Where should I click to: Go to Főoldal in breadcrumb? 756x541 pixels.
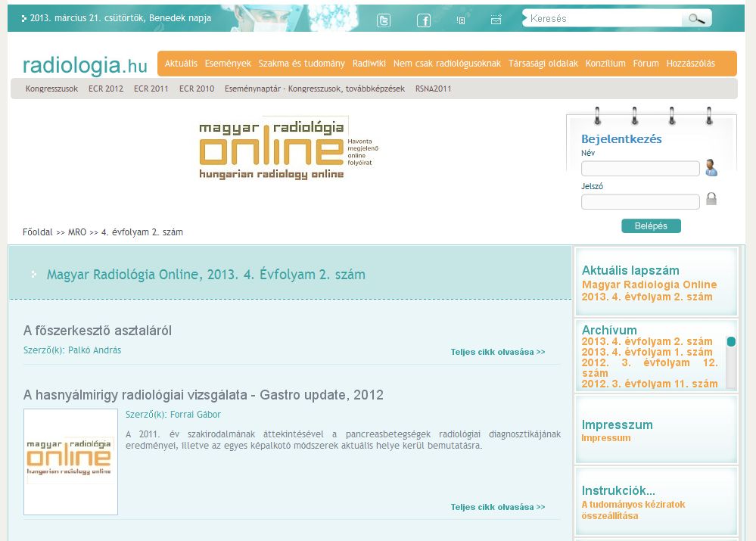(38, 232)
